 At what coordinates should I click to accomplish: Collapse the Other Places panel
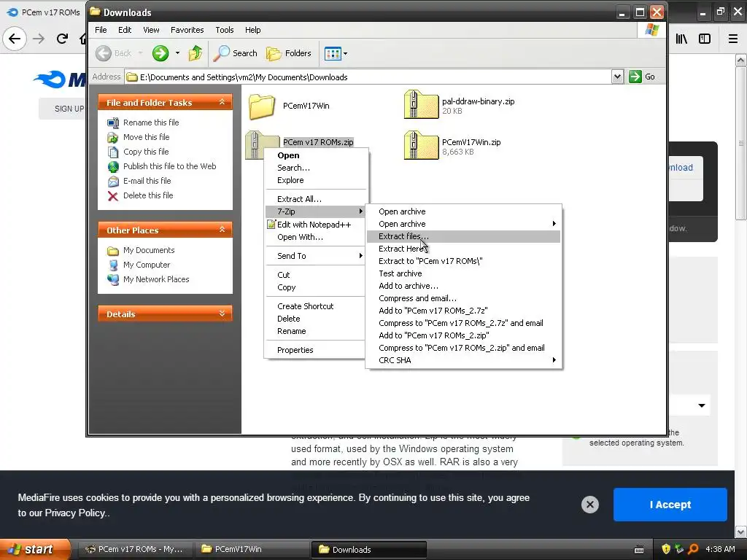tap(222, 230)
